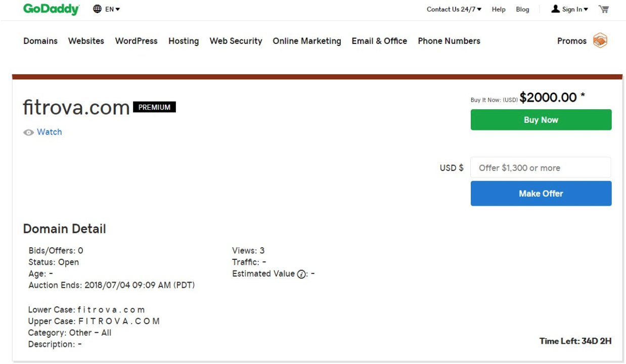Click the PREMIUM badge
This screenshot has width=626, height=364.
point(154,107)
